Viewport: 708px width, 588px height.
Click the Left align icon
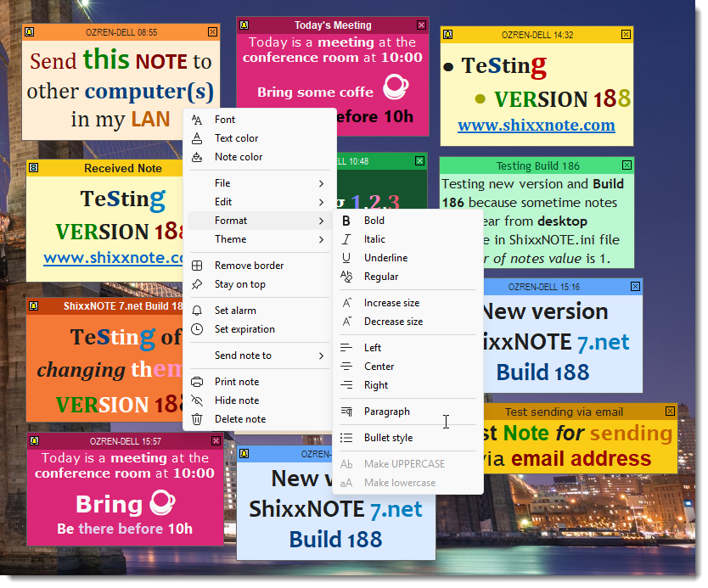click(x=346, y=348)
